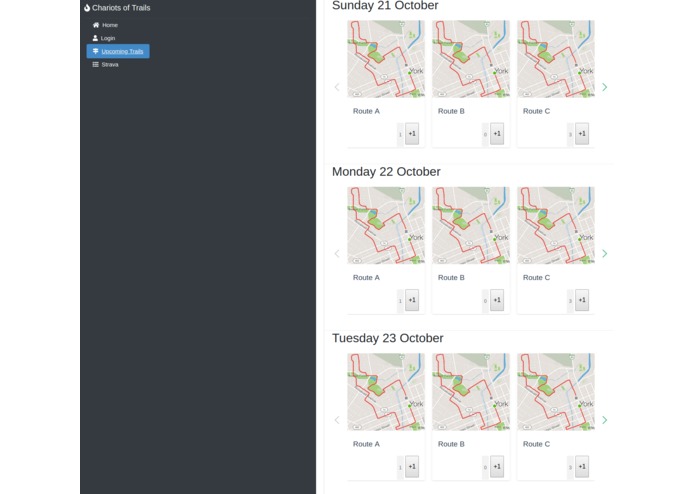Click the Chariots of Trails title
The image size is (695, 494).
click(x=121, y=8)
